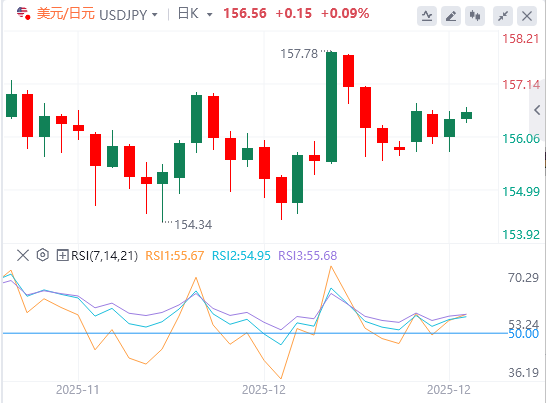
Task: Remove the RSI indicator with its X icon
Action: 23,255
